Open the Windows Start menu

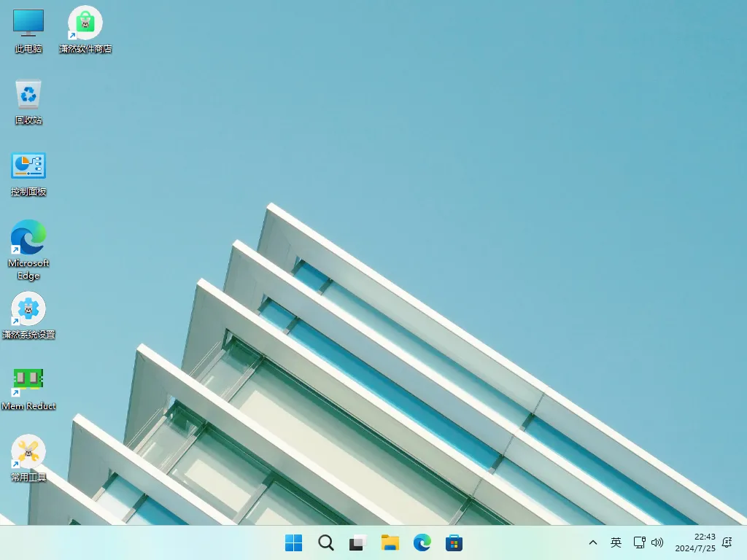[x=293, y=542]
